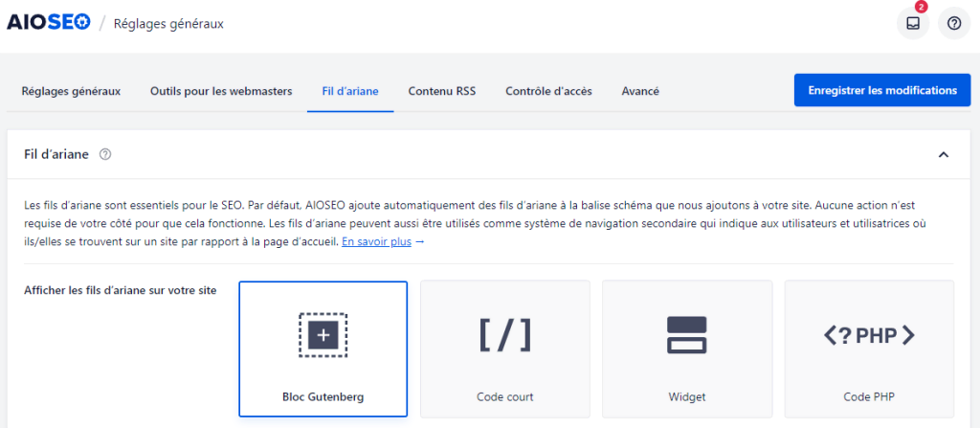
Task: Follow the En savoir plus link
Action: coord(376,242)
